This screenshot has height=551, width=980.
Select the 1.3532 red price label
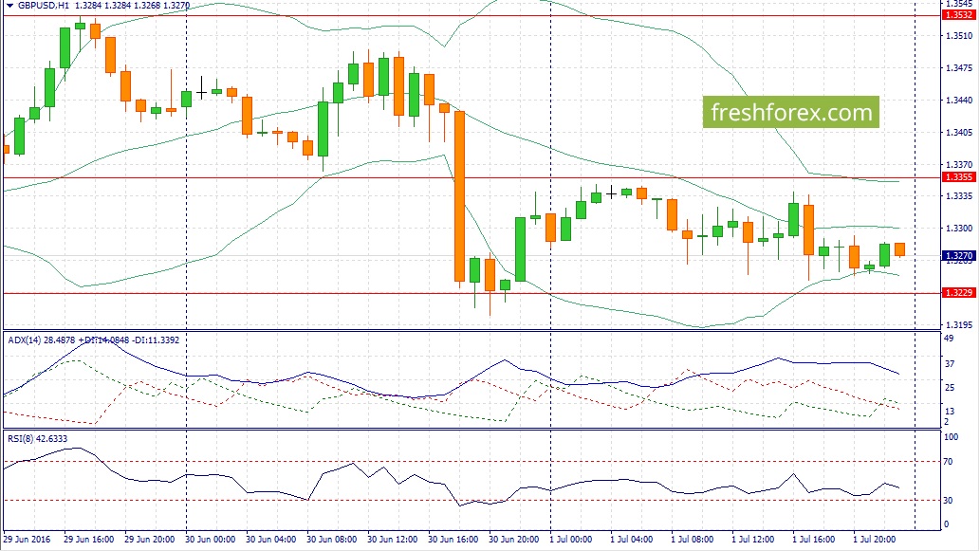[x=959, y=15]
